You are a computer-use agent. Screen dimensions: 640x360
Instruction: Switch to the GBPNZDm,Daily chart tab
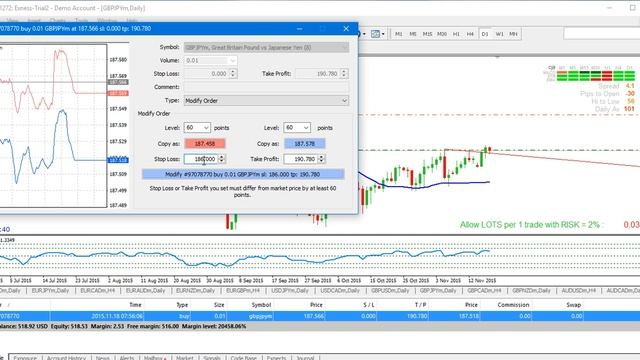(531, 291)
